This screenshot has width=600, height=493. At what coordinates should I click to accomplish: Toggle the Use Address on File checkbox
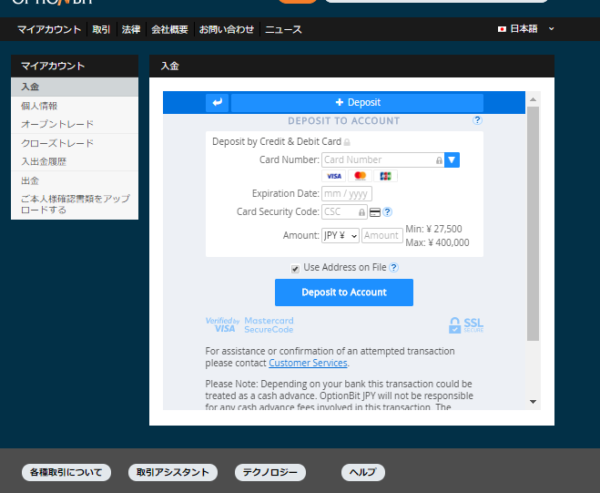295,268
